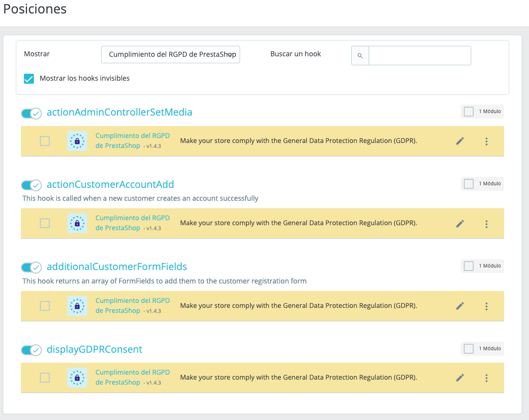Click 'returns an array of FormFields' description
Viewport: 529px width, 420px height.
164,281
